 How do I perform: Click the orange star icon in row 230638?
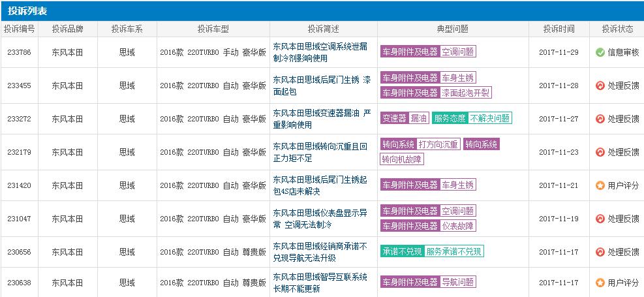(600, 283)
